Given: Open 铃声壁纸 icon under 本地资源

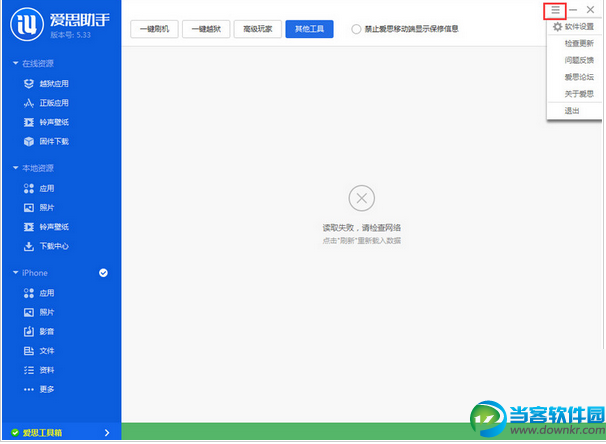Looking at the screenshot, I should (29, 227).
